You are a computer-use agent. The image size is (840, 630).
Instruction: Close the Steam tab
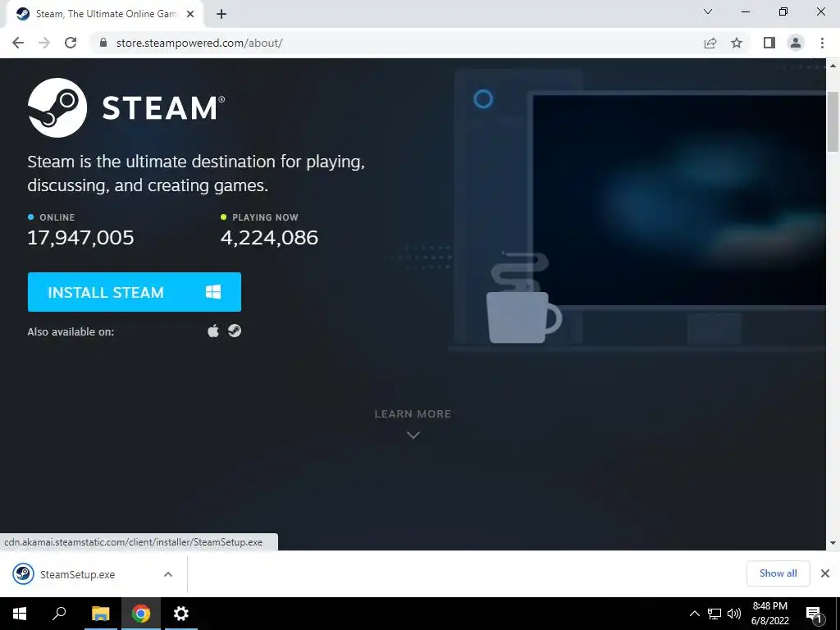(x=190, y=14)
